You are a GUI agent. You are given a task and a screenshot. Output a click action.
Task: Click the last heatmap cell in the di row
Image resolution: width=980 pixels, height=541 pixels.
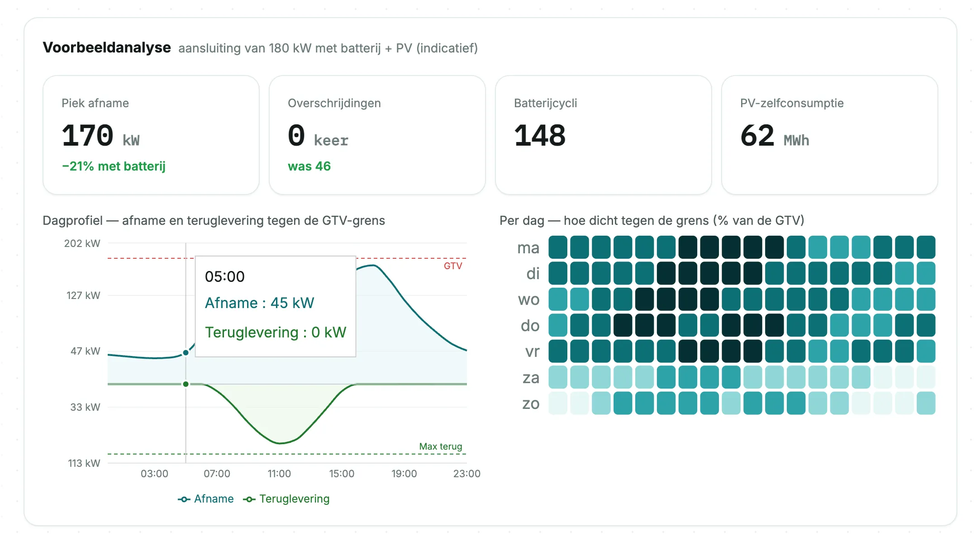point(926,273)
